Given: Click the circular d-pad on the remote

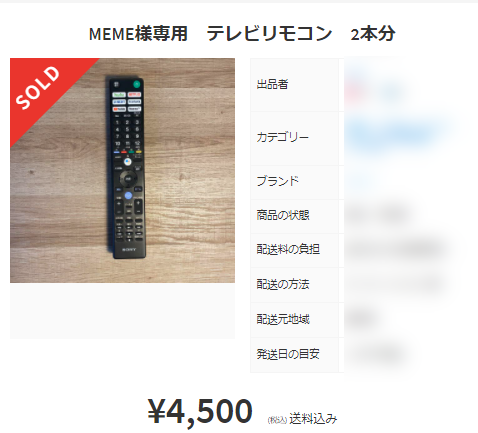Looking at the screenshot, I should coord(128,179).
